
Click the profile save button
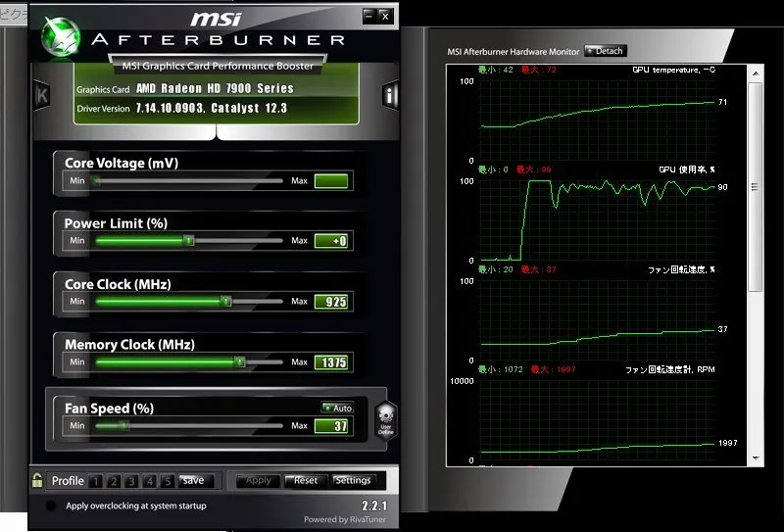coord(195,480)
